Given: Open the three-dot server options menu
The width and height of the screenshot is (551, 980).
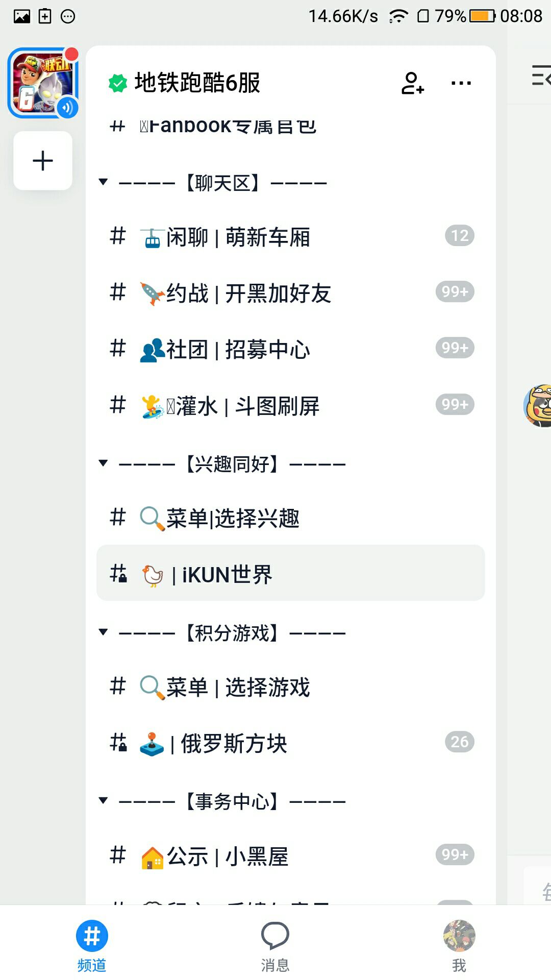Looking at the screenshot, I should (461, 83).
